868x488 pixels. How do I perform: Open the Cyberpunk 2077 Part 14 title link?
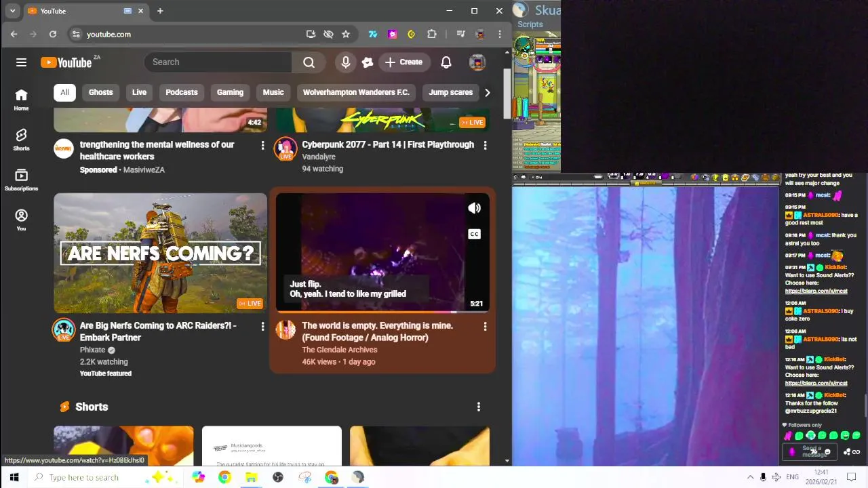pos(388,144)
